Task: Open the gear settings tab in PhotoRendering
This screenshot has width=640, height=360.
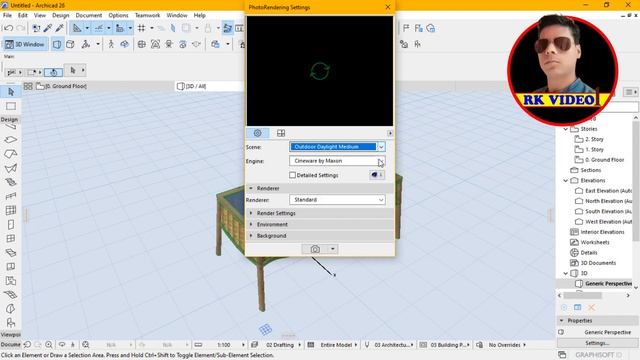Action: 258,133
